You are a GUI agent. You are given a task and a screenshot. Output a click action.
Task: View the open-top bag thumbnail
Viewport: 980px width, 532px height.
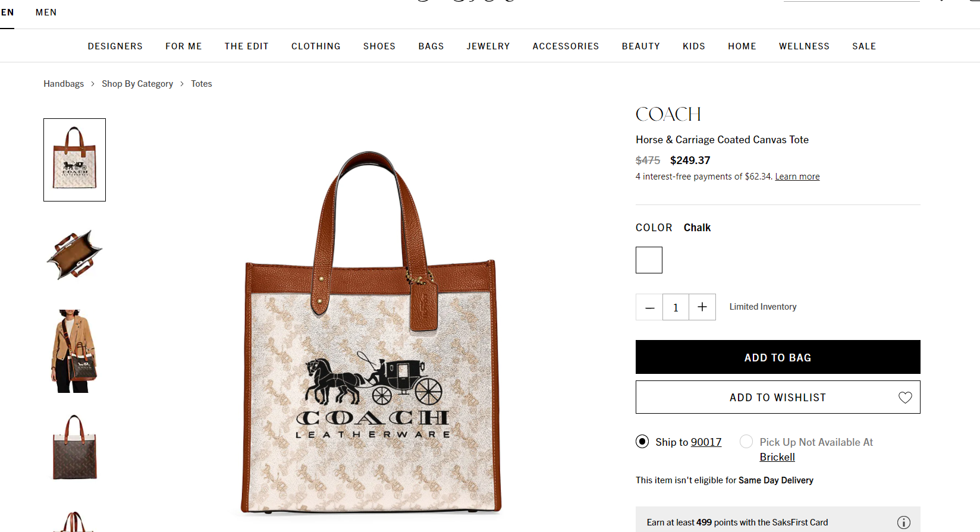74,254
